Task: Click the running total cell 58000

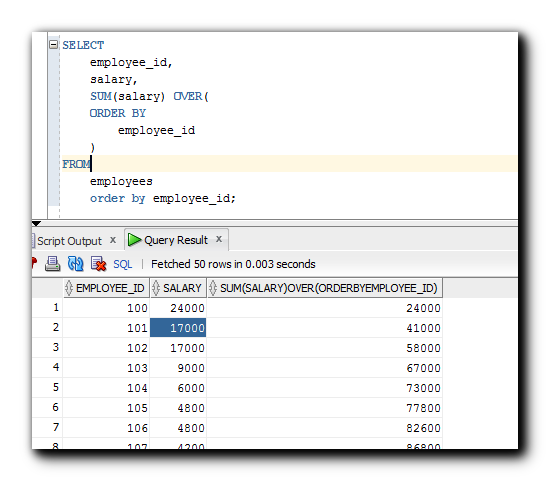Action: click(325, 348)
